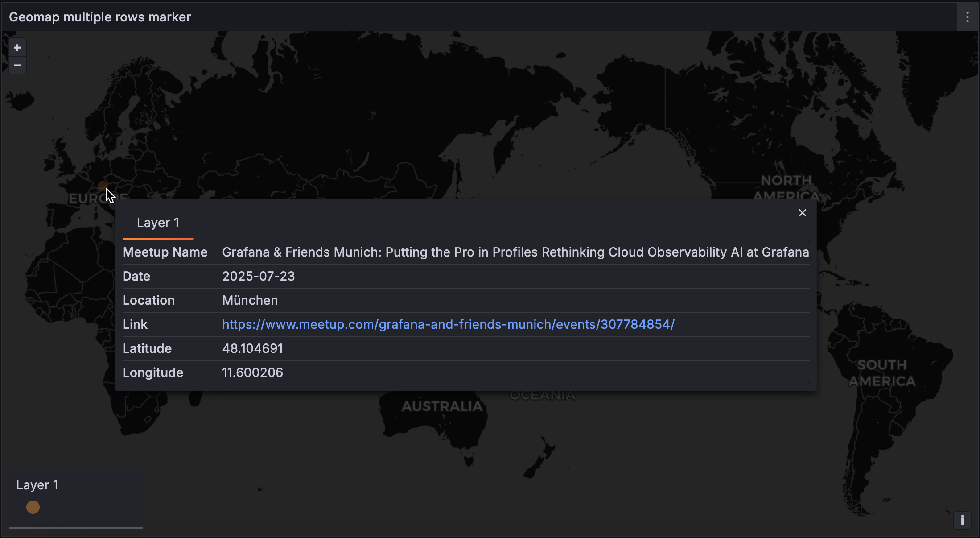Click the Longitude value 11.600206
The width and height of the screenshot is (980, 538).
click(x=252, y=372)
